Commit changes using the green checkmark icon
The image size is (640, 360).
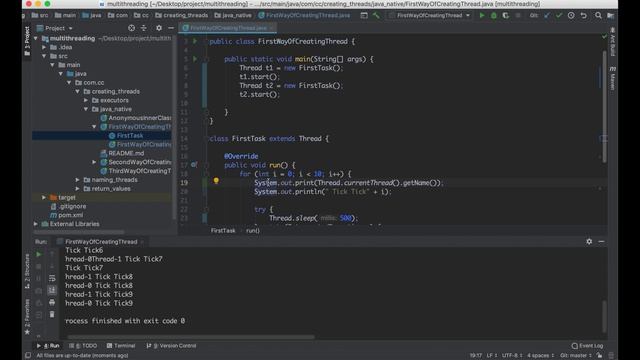tap(559, 16)
